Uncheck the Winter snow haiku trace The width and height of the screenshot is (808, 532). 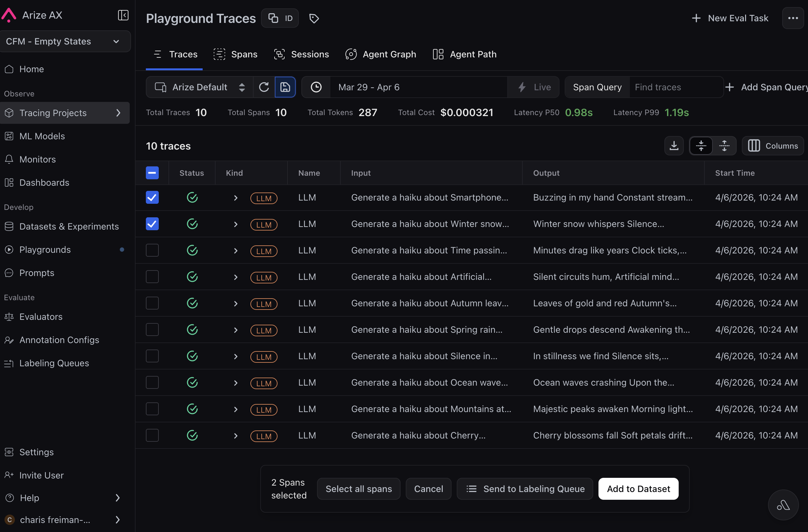pos(152,224)
